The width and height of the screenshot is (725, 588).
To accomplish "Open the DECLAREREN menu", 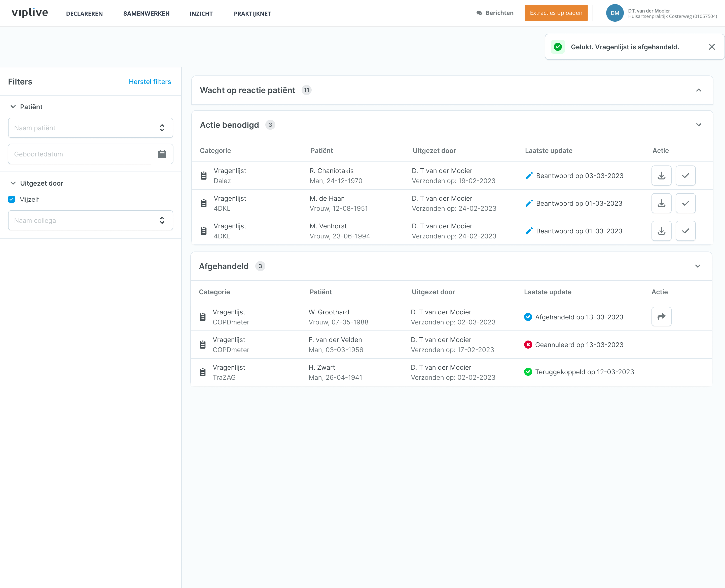I will pyautogui.click(x=84, y=14).
